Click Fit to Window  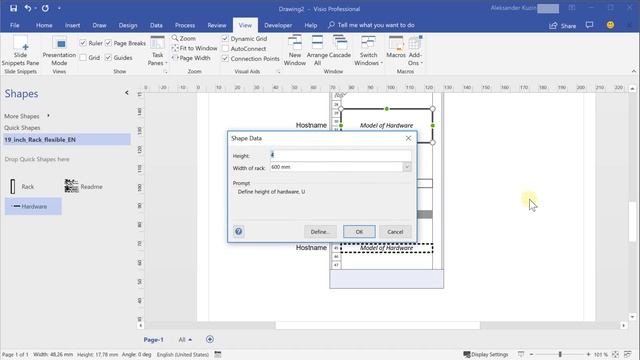pyautogui.click(x=194, y=48)
